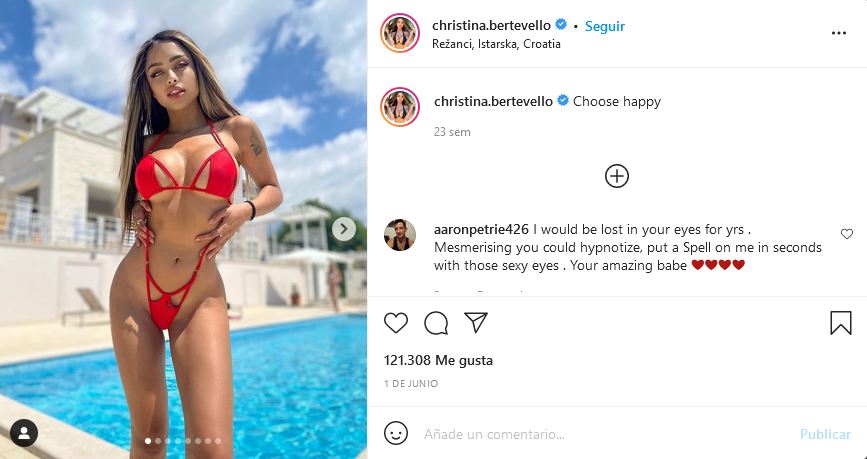Click the Publicar button

[x=825, y=434]
